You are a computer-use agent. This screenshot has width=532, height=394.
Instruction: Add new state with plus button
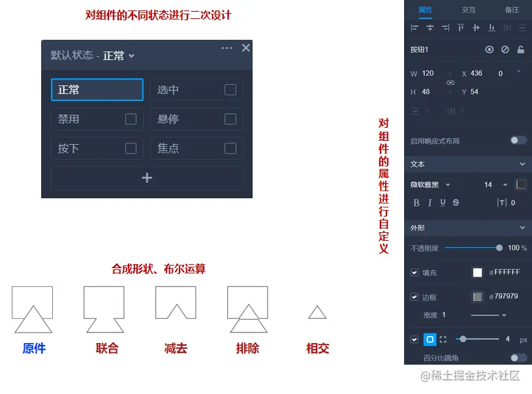click(x=147, y=178)
